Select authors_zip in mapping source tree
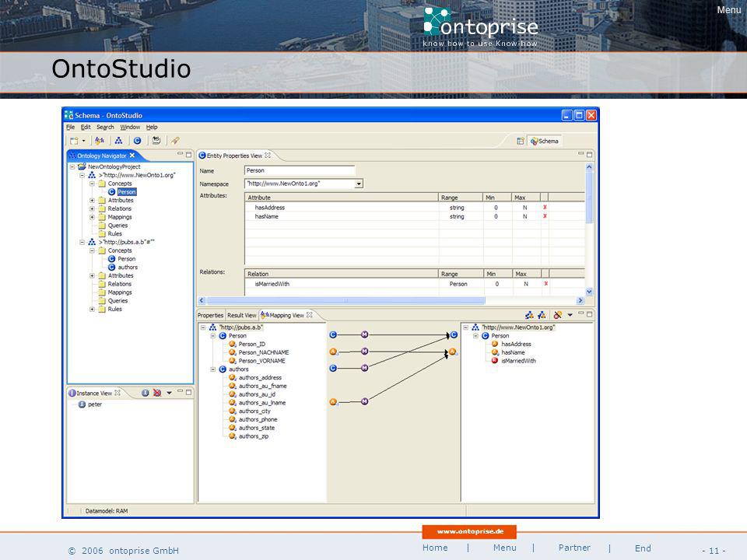Viewport: 747px width, 560px height. click(x=254, y=436)
